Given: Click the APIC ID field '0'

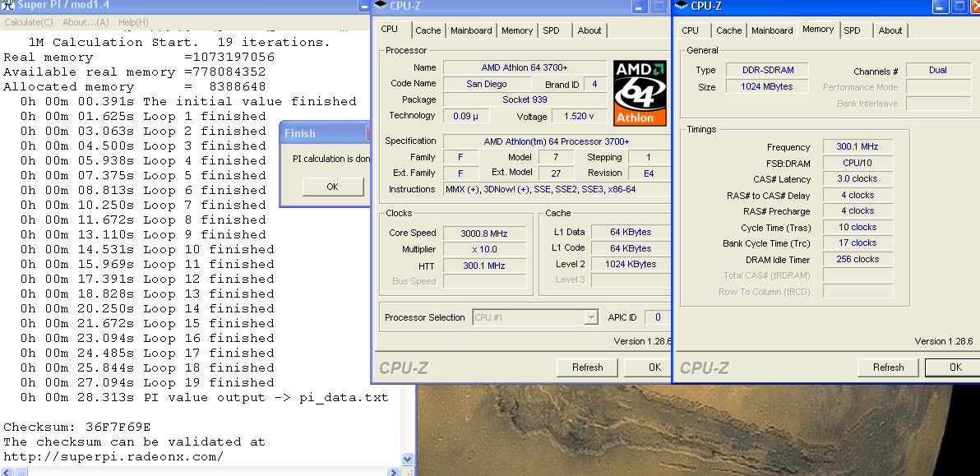Looking at the screenshot, I should pyautogui.click(x=658, y=317).
